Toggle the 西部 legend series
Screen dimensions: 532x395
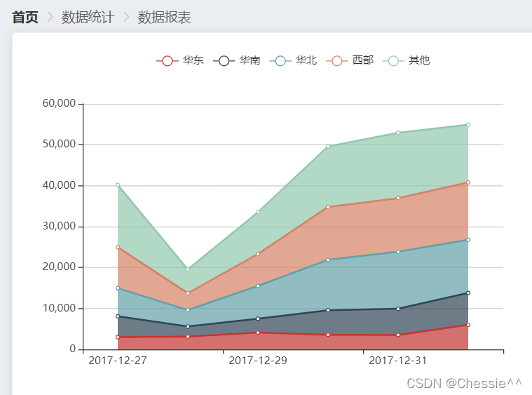(x=350, y=60)
